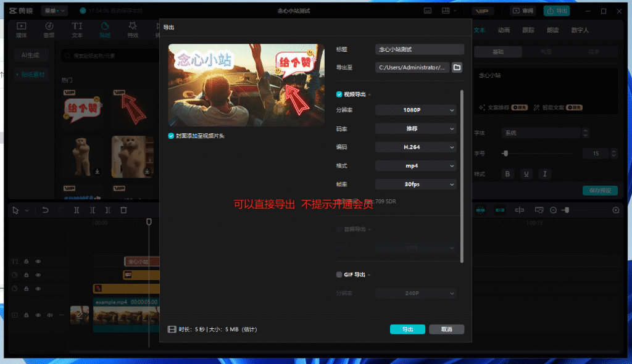Hide the second sticker track with its eye icon
Viewport: 632px width, 364px height.
click(x=38, y=289)
